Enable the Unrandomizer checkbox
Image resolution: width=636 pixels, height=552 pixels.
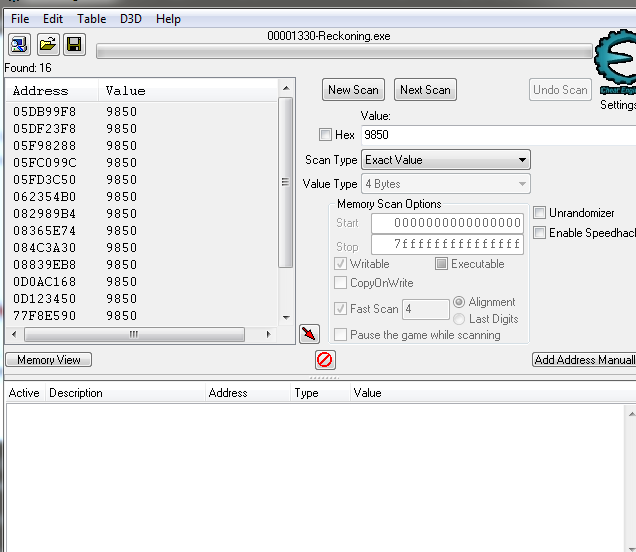tap(539, 213)
